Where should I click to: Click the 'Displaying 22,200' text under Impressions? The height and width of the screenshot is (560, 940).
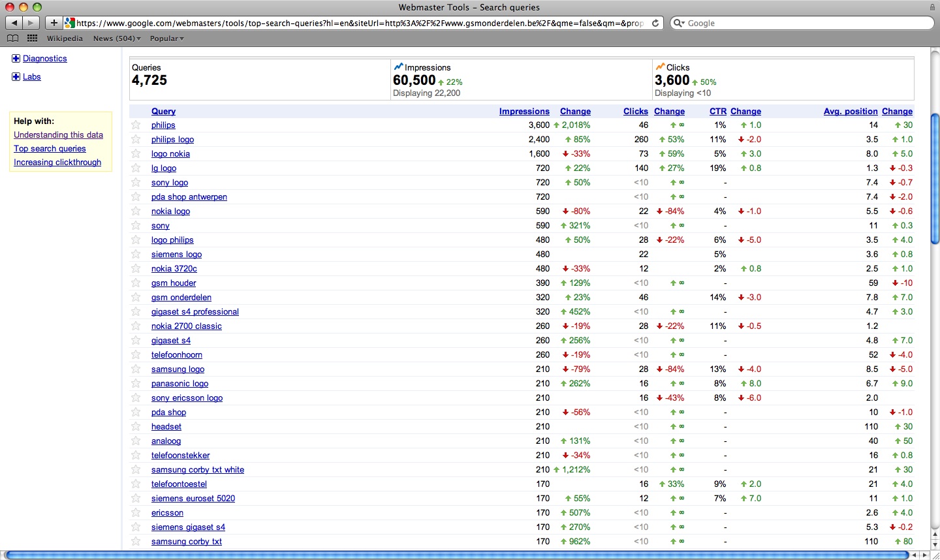pyautogui.click(x=426, y=93)
